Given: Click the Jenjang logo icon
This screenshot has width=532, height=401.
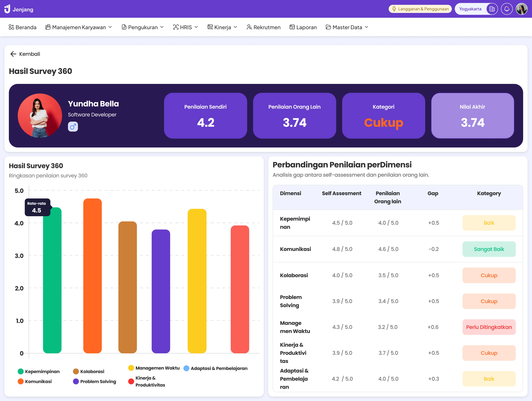Looking at the screenshot, I should click(7, 9).
